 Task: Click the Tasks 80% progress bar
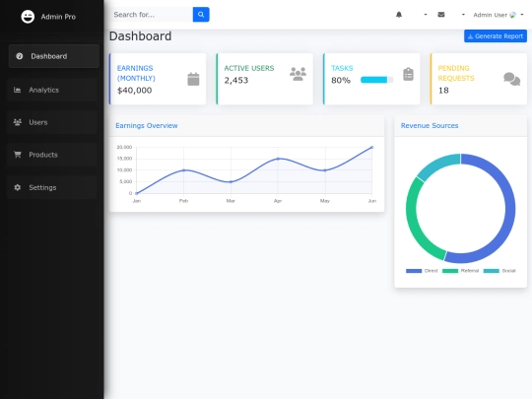pos(376,80)
